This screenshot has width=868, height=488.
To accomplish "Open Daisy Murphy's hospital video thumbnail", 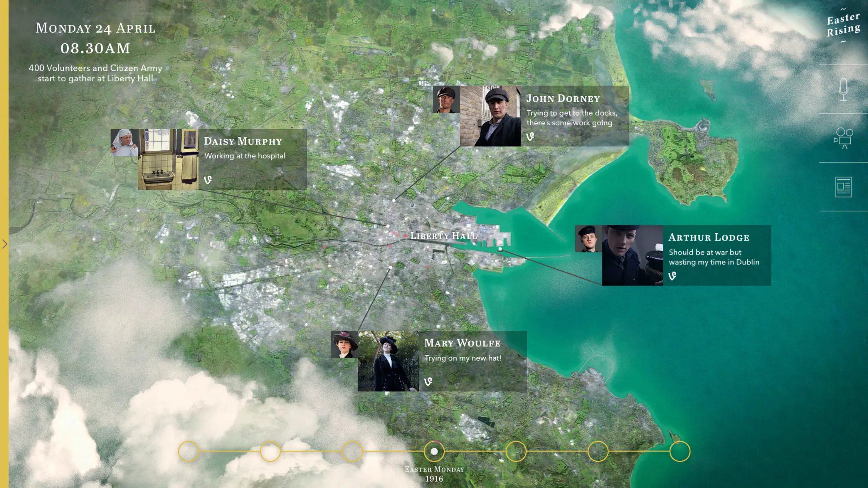I will click(168, 159).
